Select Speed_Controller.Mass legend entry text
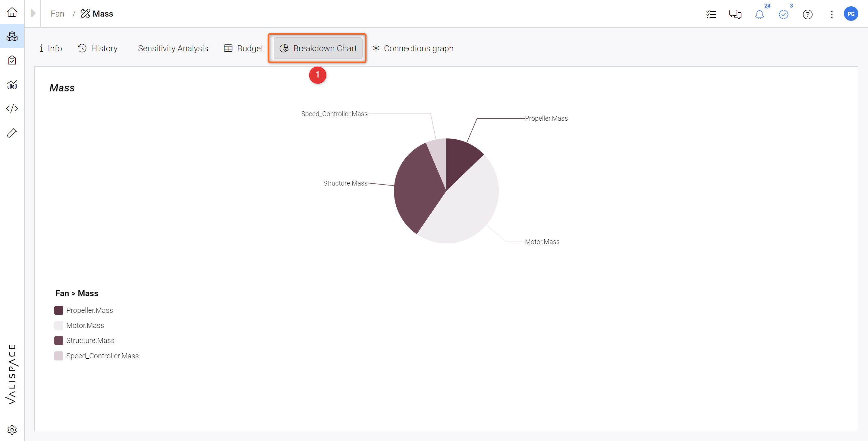The image size is (868, 441). (102, 356)
